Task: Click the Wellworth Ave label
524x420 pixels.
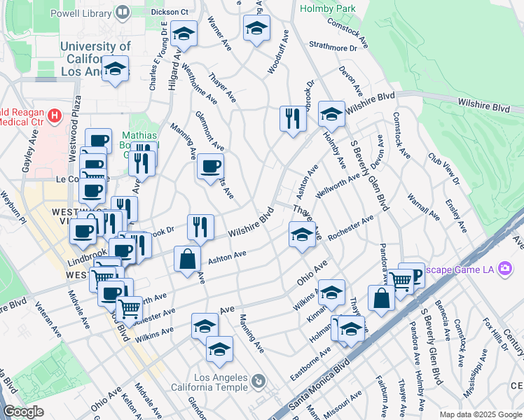Action: tap(338, 185)
